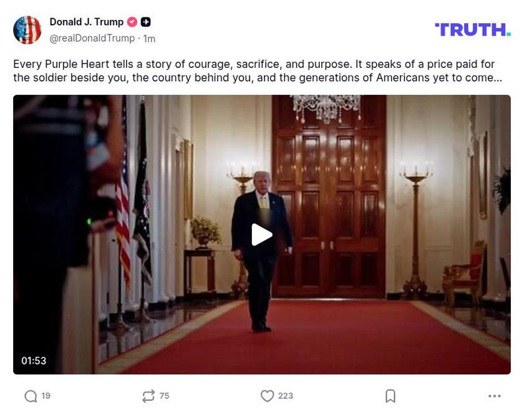The width and height of the screenshot is (524, 420).
Task: Click the reply count showing 19
Action: 45,395
